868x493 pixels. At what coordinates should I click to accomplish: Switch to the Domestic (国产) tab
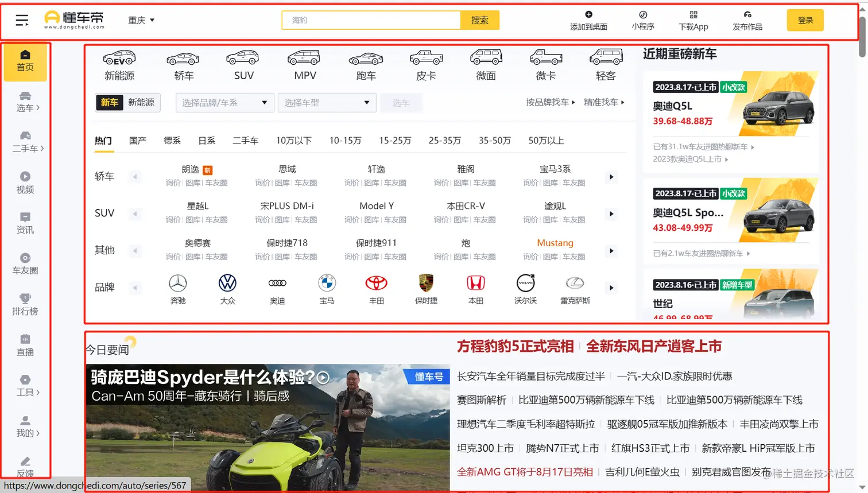[x=138, y=141]
